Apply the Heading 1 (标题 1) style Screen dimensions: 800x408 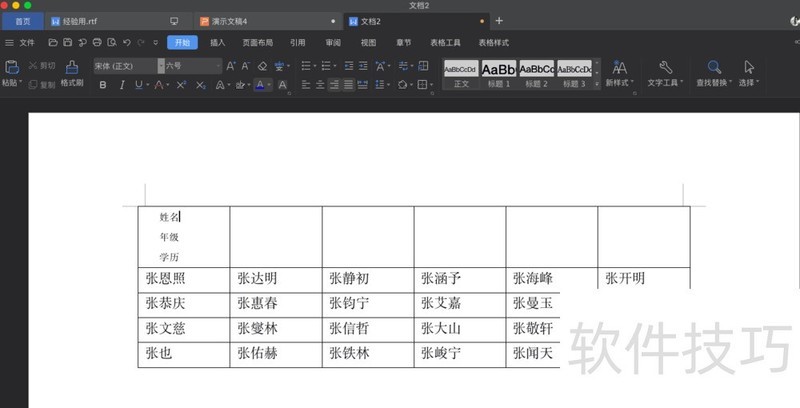(x=498, y=73)
